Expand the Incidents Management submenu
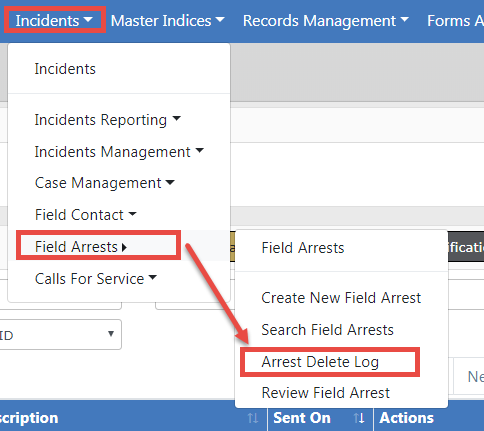 coord(119,152)
